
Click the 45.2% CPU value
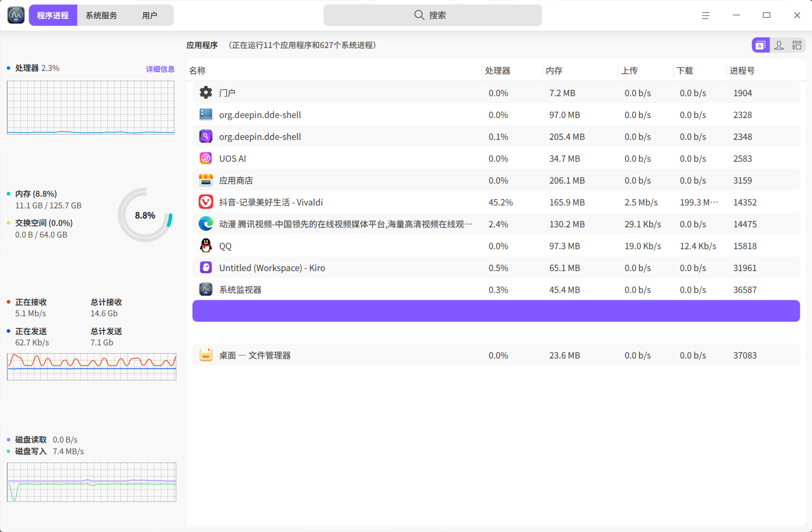coord(501,202)
